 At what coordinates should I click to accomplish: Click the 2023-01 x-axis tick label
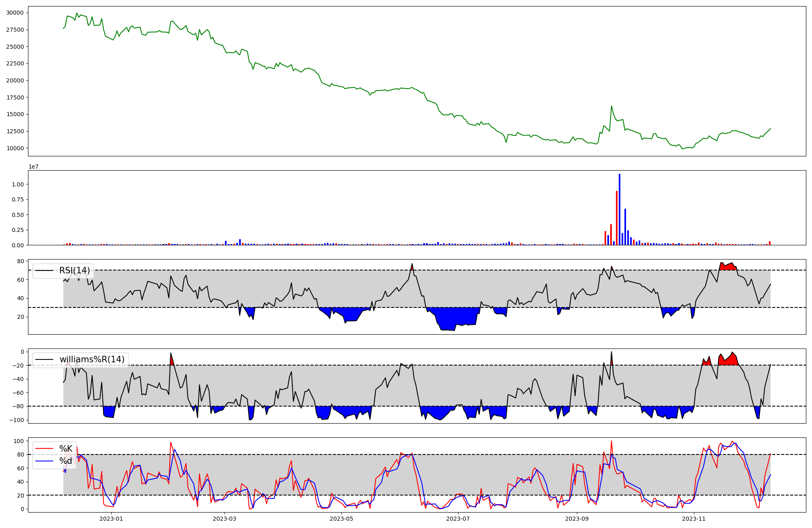(x=111, y=519)
